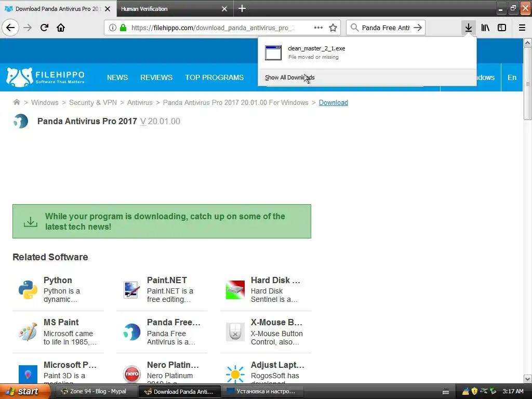Viewport: 532px width, 399px height.
Task: Open a new tab with plus button
Action: point(242,8)
